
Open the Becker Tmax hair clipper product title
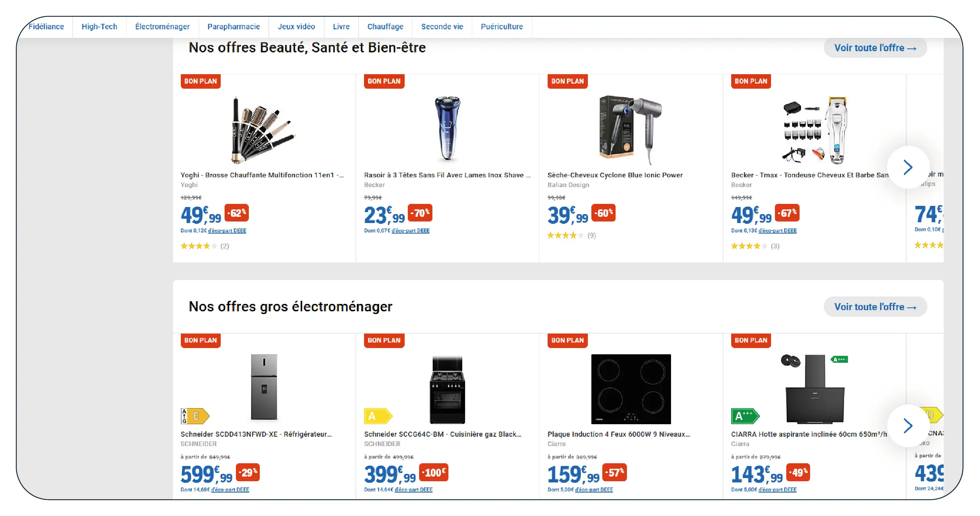pos(809,175)
